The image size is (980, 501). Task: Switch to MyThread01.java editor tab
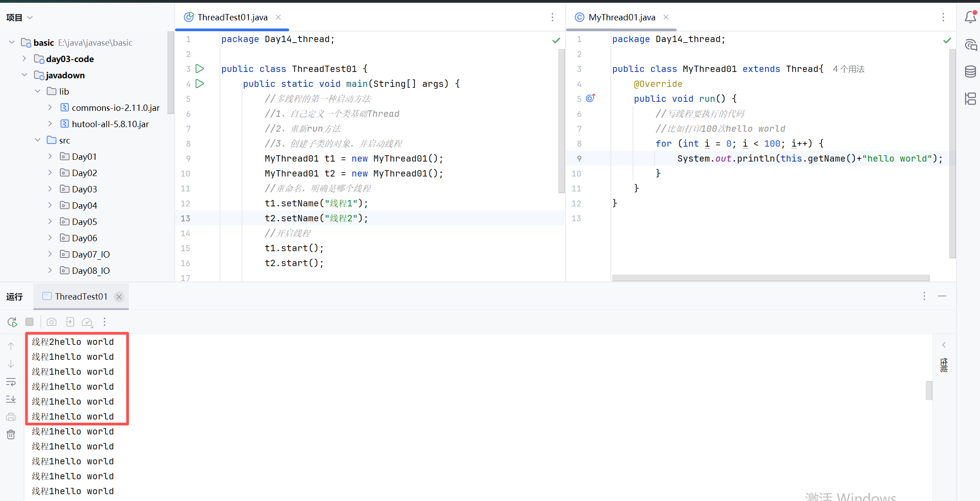click(622, 17)
